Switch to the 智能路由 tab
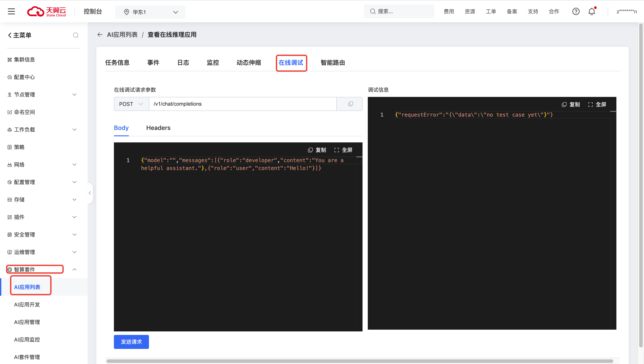The width and height of the screenshot is (644, 364). coord(333,63)
